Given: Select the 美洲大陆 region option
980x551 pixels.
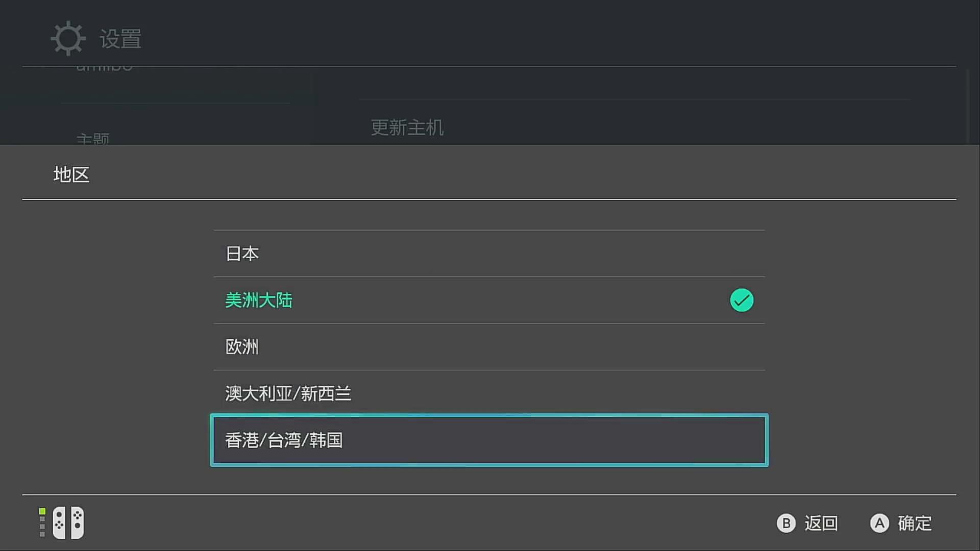Looking at the screenshot, I should coord(489,300).
